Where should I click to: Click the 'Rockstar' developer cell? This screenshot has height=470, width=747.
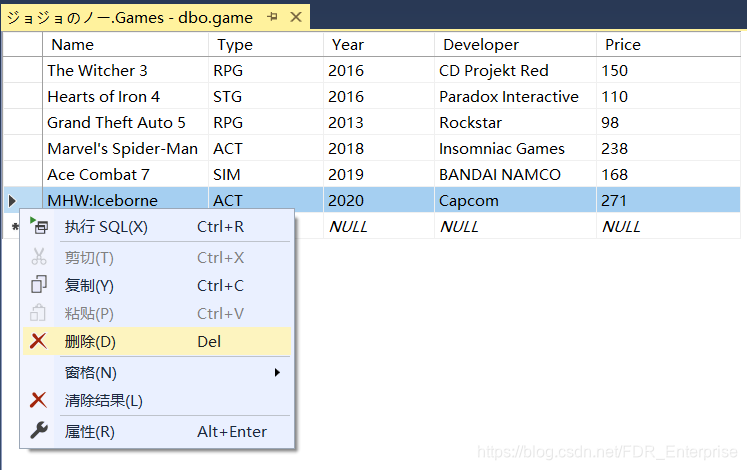point(515,122)
